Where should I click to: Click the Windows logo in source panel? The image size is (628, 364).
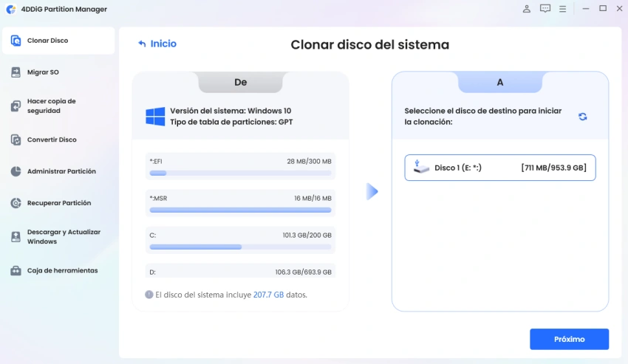(x=155, y=117)
